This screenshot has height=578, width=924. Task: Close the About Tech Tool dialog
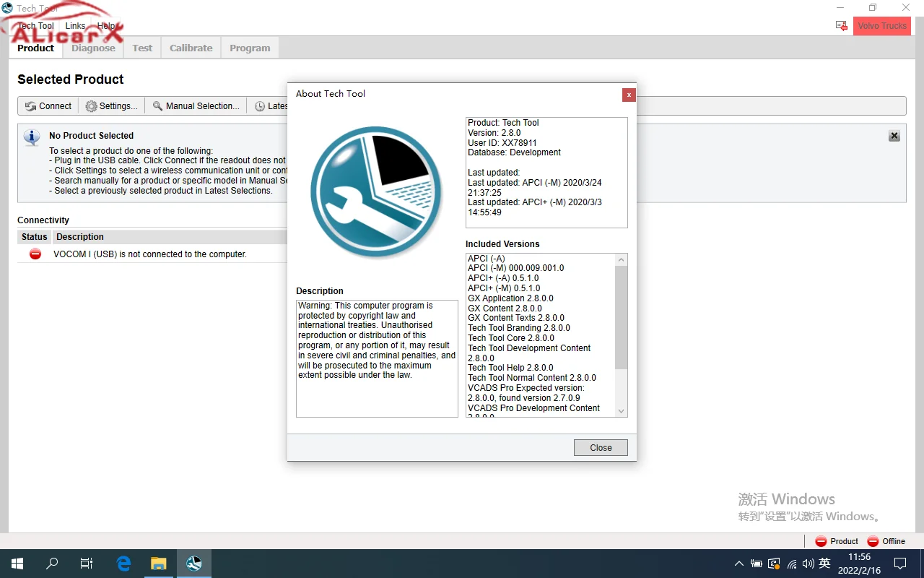click(x=601, y=448)
